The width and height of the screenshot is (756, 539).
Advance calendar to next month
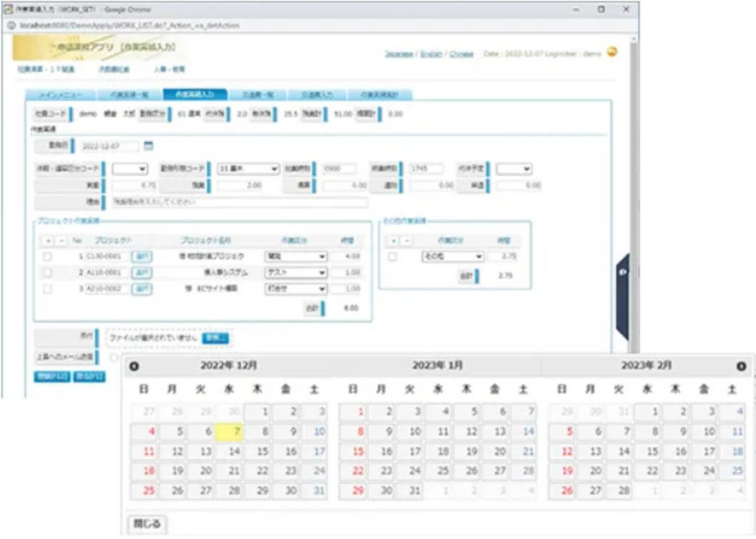(x=741, y=366)
